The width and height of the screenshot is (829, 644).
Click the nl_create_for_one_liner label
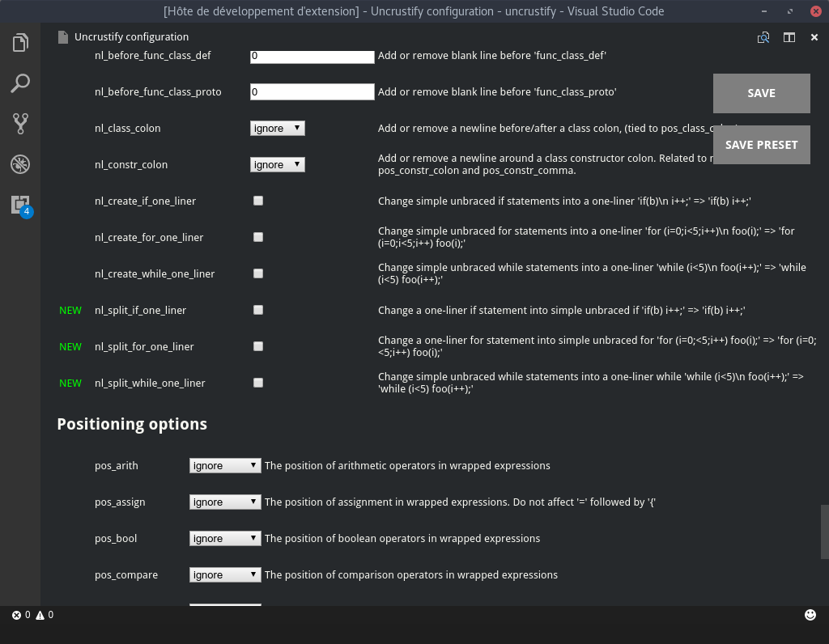coord(149,238)
